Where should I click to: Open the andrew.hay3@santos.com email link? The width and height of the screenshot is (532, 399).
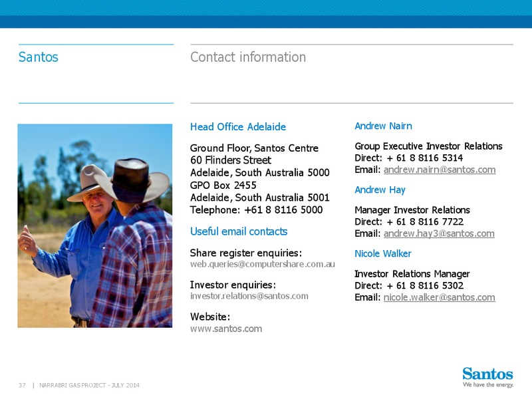coord(439,233)
